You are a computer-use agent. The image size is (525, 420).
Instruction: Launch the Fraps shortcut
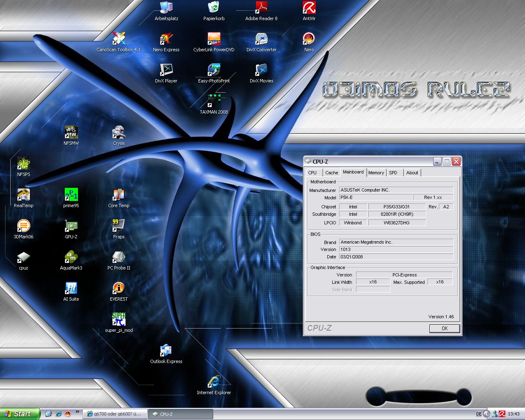coord(119,229)
